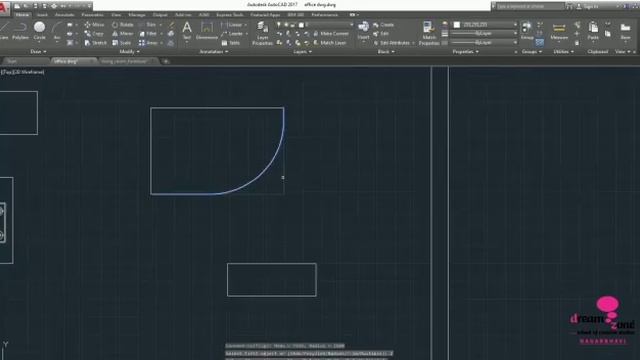This screenshot has height=360, width=640.
Task: Open the linetype ByLayer dropdown
Action: coord(485,43)
